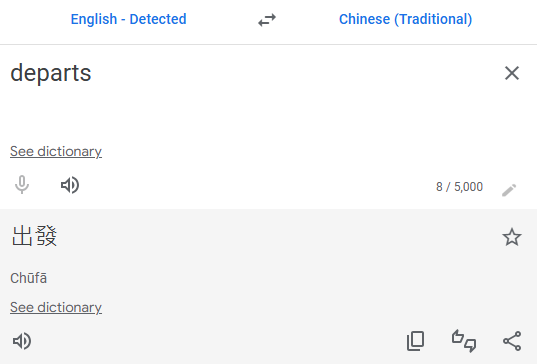537x364 pixels.
Task: Select the translated text 出發
Action: tap(34, 236)
